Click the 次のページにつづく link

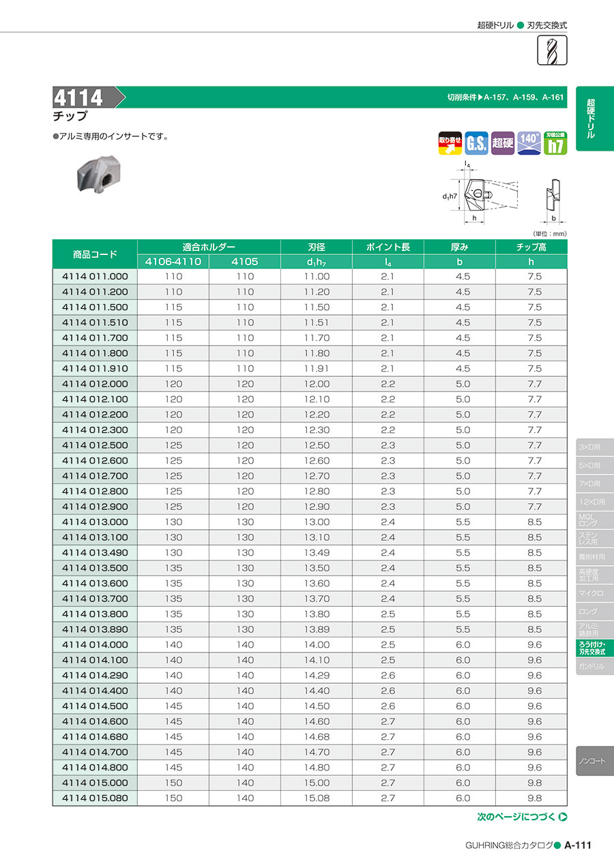click(x=516, y=818)
